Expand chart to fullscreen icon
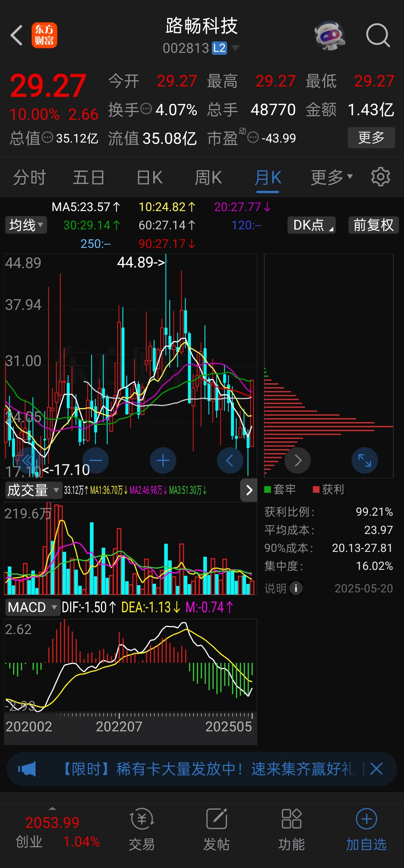The height and width of the screenshot is (868, 404). pyautogui.click(x=365, y=460)
